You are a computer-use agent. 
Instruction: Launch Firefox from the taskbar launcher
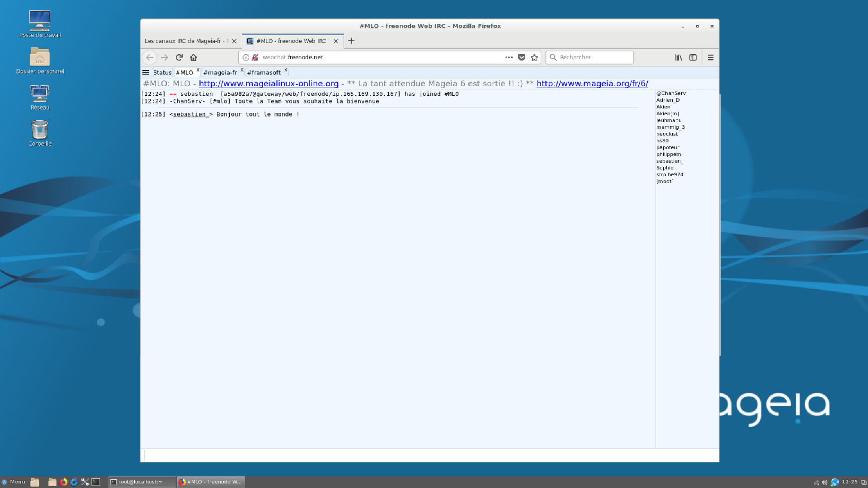pyautogui.click(x=63, y=482)
